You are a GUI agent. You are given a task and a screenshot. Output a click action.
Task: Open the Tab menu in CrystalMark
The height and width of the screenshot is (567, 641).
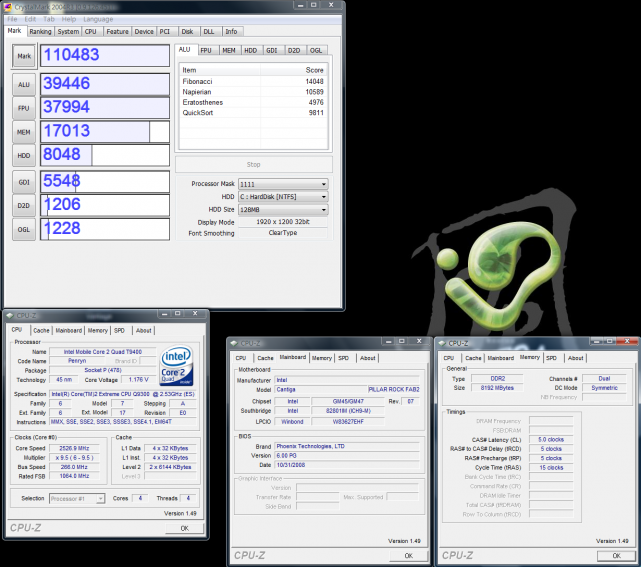[x=49, y=19]
